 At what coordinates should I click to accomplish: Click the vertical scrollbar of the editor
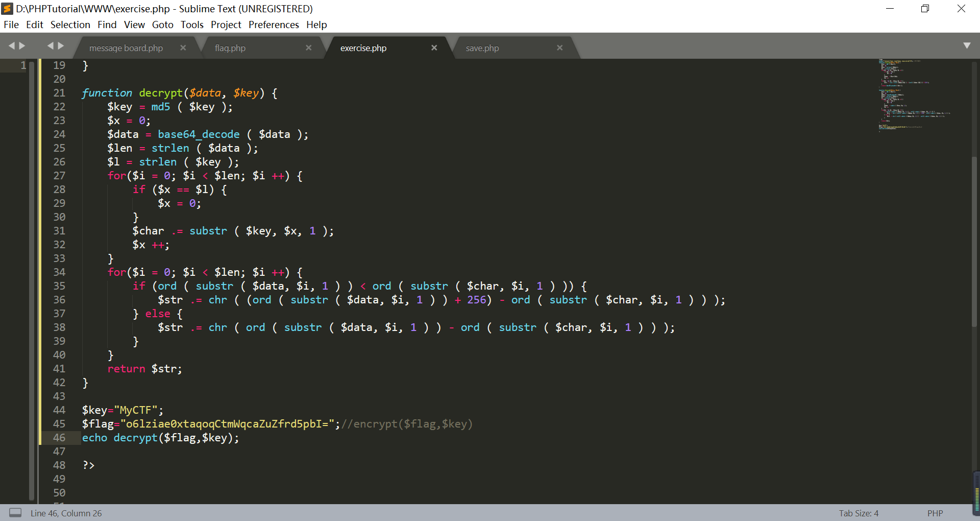974,241
